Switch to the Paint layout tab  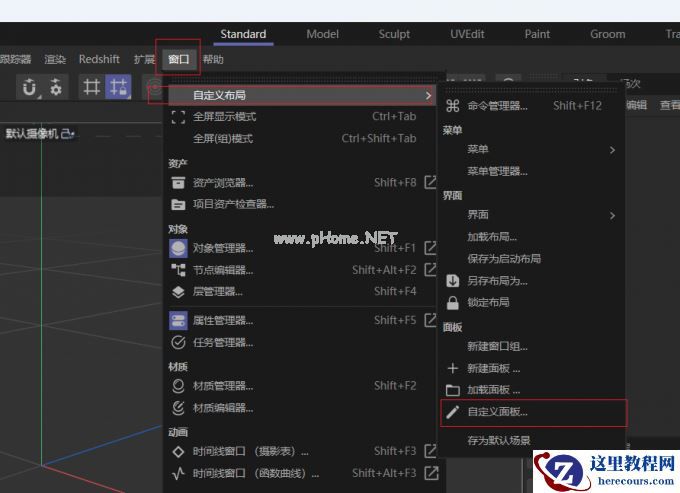tap(537, 34)
